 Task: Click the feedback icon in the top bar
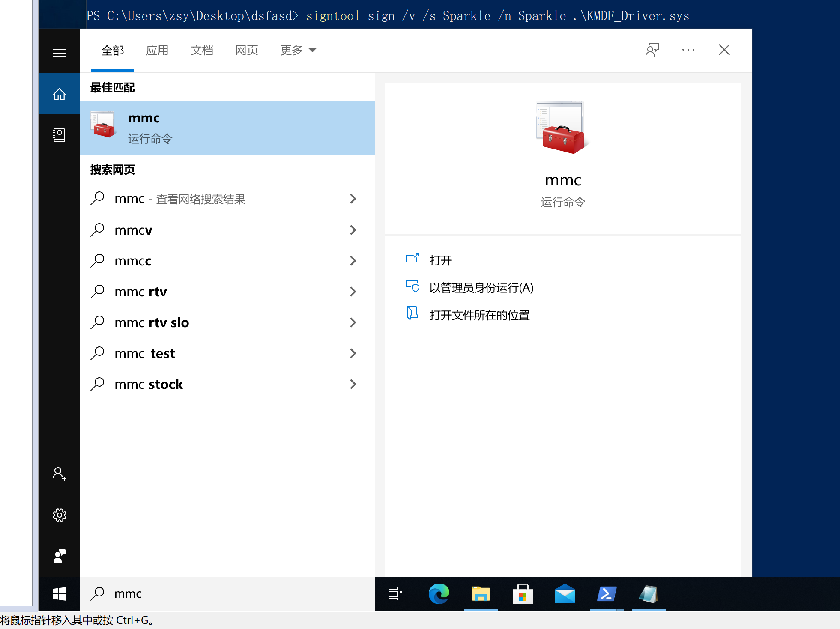[x=652, y=50]
